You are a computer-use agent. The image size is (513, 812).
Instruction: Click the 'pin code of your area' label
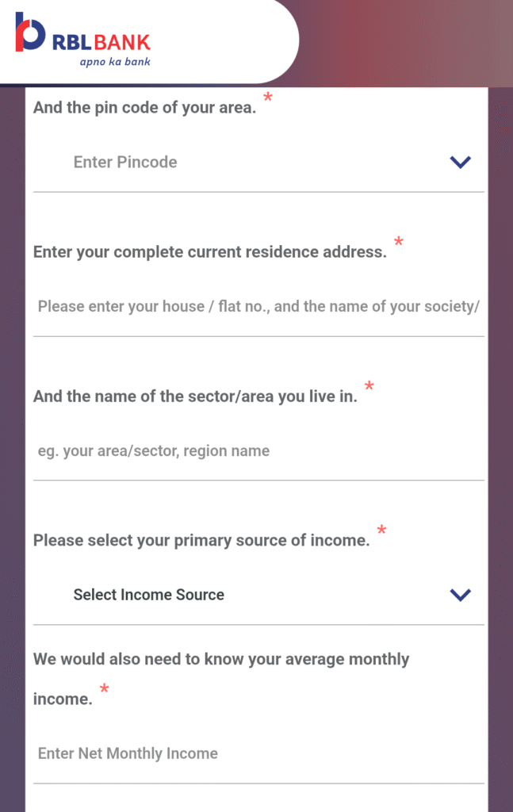click(145, 108)
